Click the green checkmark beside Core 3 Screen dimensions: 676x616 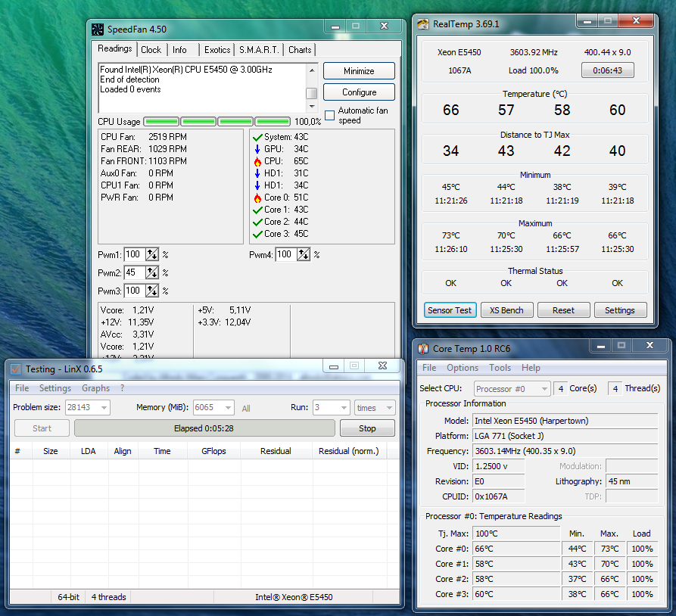[x=257, y=234]
